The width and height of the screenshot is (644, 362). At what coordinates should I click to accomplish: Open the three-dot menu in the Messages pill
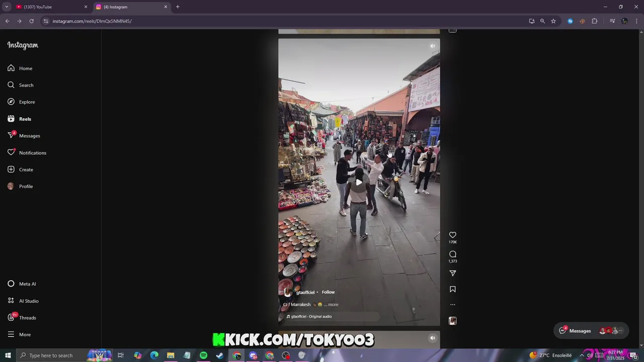pos(621,331)
